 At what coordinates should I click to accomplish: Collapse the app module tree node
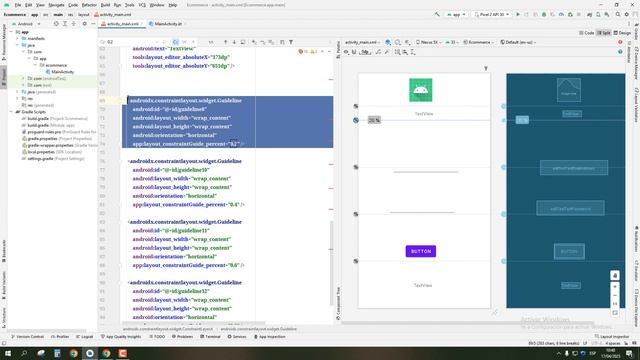12,32
